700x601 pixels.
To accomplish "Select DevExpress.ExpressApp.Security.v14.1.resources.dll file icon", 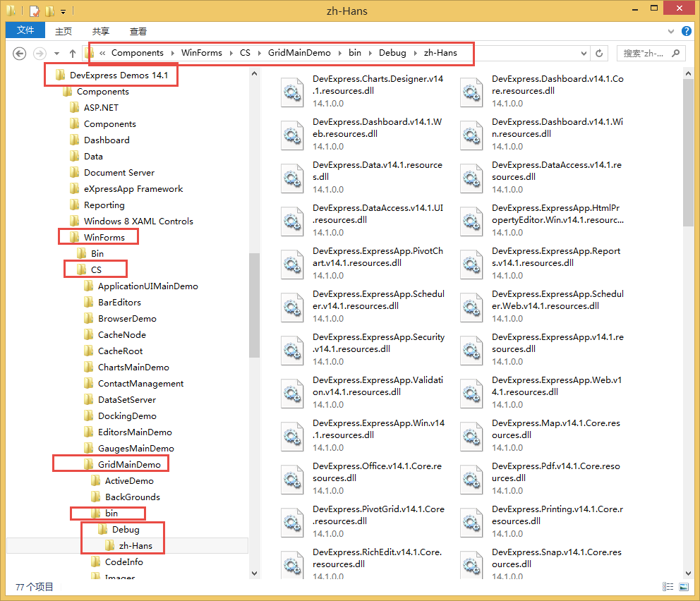I will [292, 351].
